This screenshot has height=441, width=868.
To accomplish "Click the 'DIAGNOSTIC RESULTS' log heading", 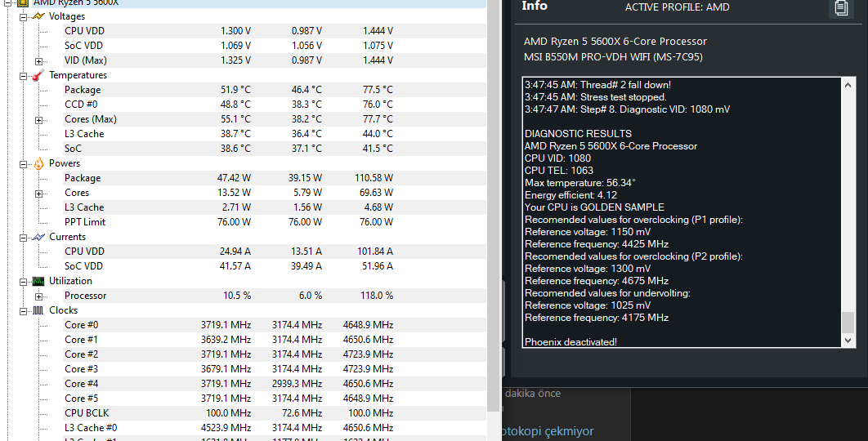I will click(578, 134).
